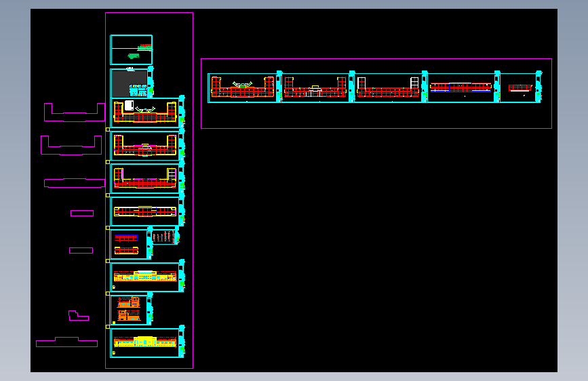The image size is (588, 381).
Task: Select the vertical-column U-shaped plan with the white right wing
Action: pos(147,178)
